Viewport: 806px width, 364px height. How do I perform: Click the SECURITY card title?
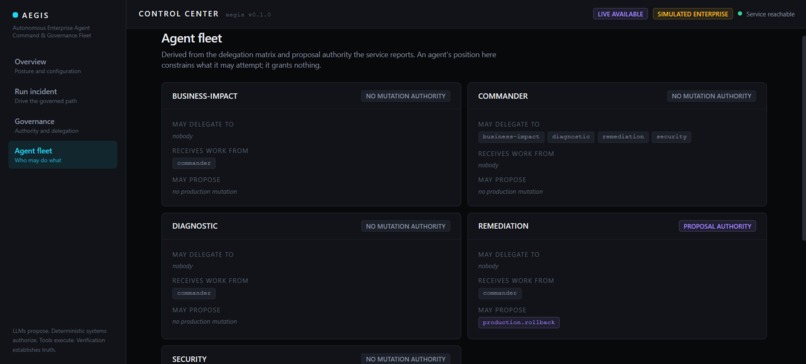(x=190, y=359)
